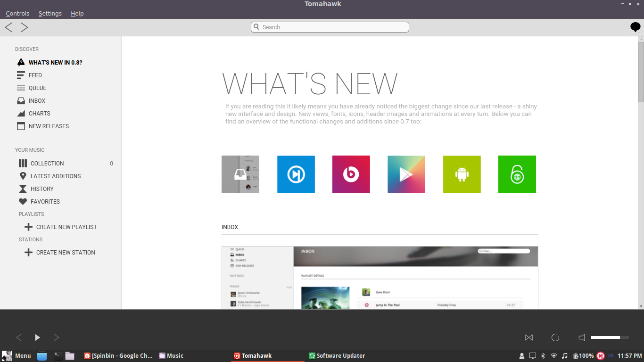Screen dimensions: 644x362
Task: Click Create New Playlist
Action: click(66, 227)
